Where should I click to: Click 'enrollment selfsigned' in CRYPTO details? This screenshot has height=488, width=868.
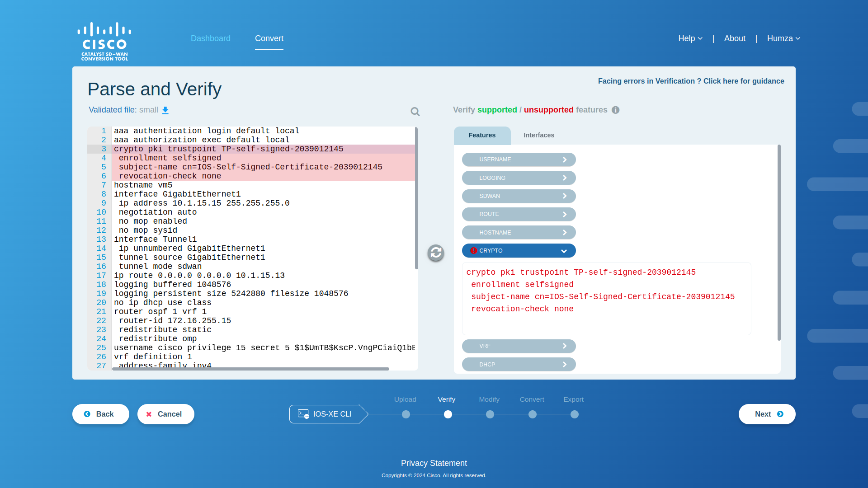coord(522,285)
